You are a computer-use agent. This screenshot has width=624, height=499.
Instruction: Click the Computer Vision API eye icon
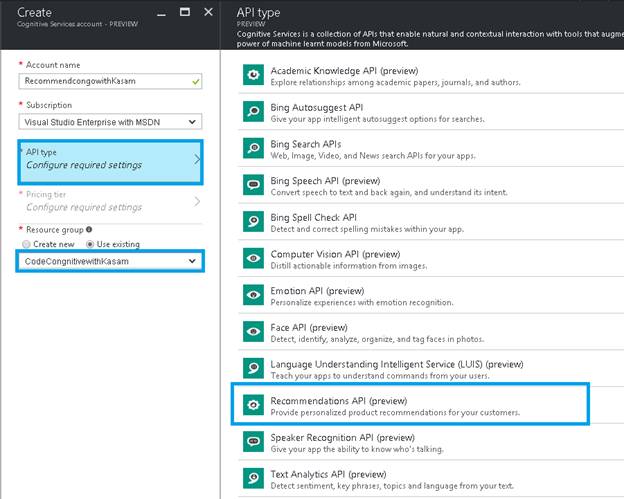pyautogui.click(x=254, y=258)
